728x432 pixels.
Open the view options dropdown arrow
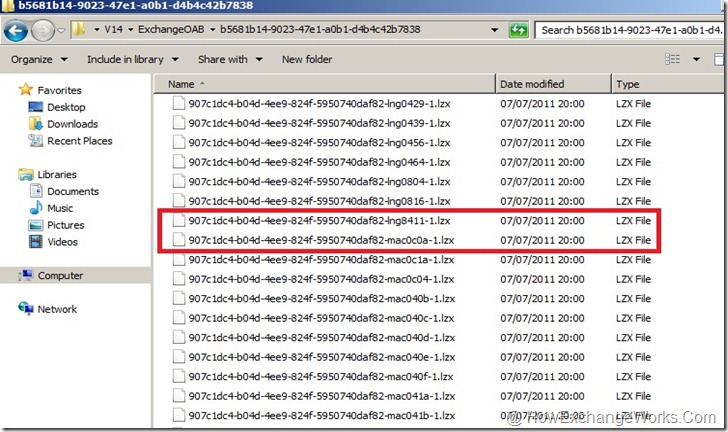tap(696, 59)
